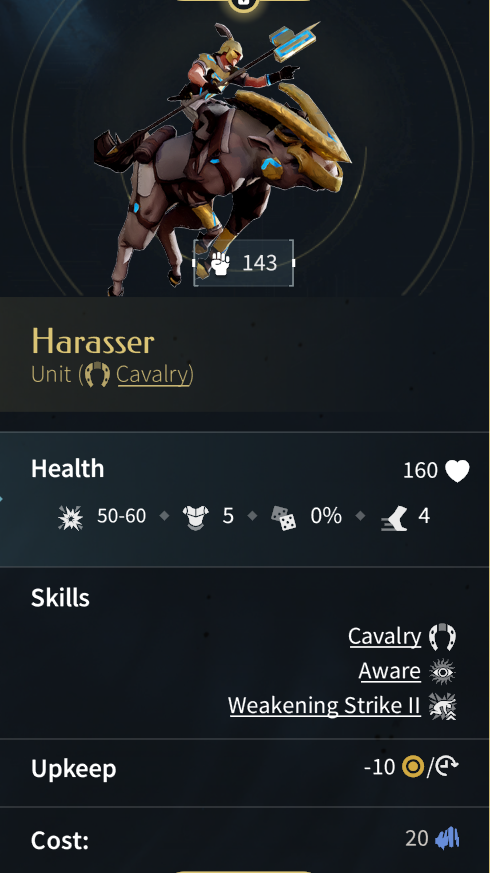The height and width of the screenshot is (873, 490).
Task: Click the 143 strength value badge
Action: click(x=243, y=263)
